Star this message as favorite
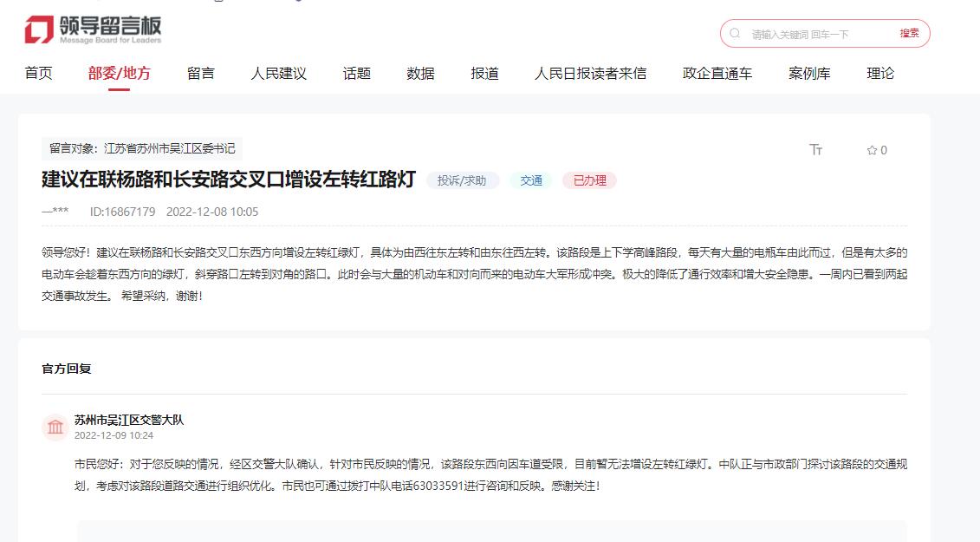The image size is (980, 542). tap(873, 150)
